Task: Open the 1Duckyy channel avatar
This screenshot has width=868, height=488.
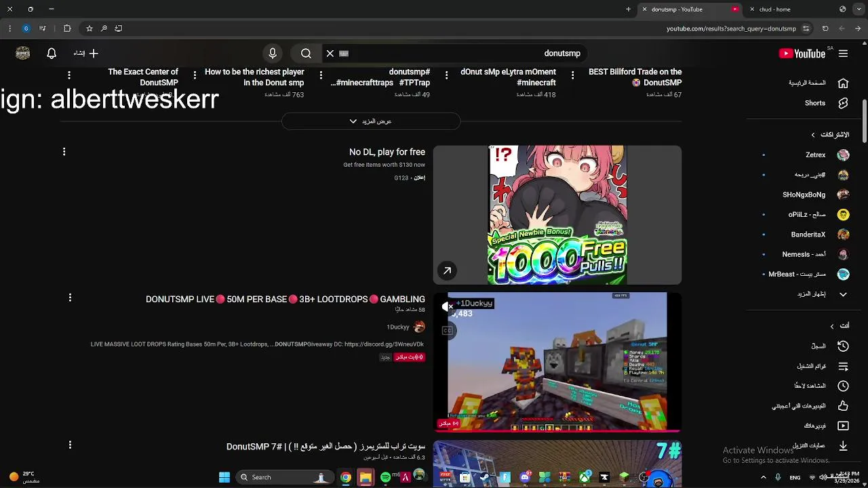Action: click(419, 327)
